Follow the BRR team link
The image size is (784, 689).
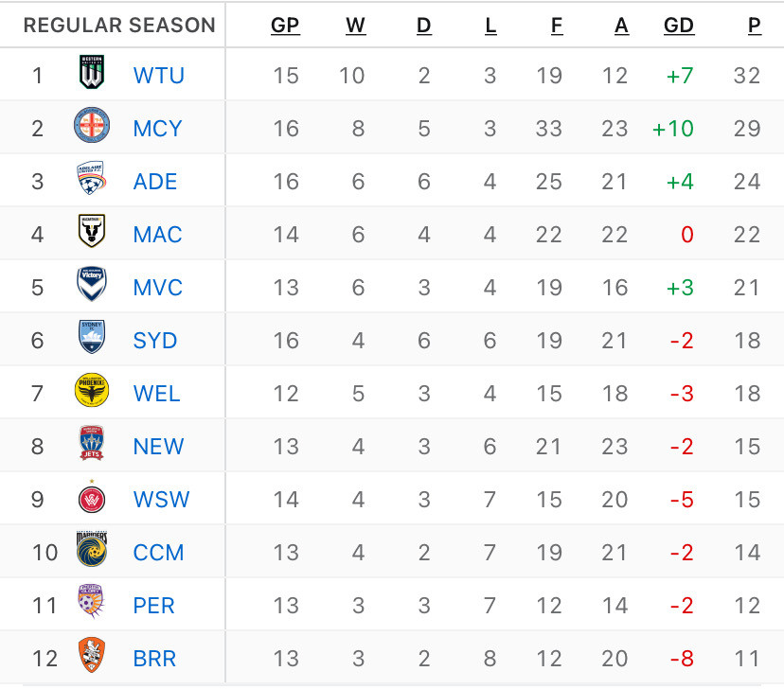coord(154,659)
